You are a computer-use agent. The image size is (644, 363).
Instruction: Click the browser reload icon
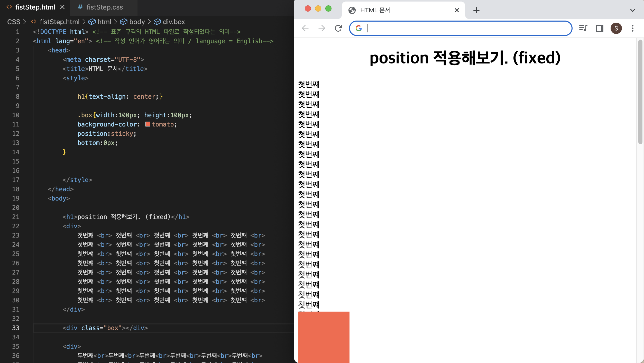[338, 28]
